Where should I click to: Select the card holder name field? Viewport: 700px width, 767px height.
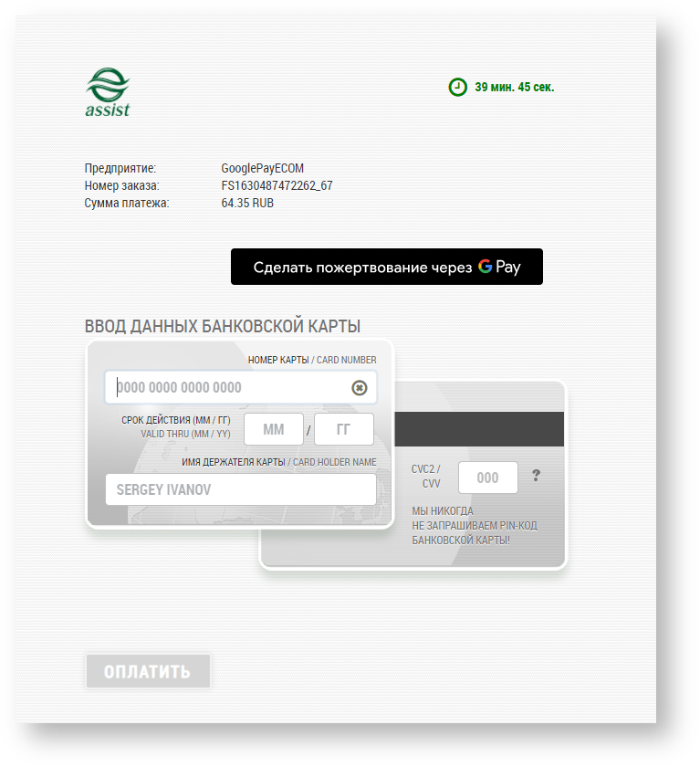(x=241, y=489)
